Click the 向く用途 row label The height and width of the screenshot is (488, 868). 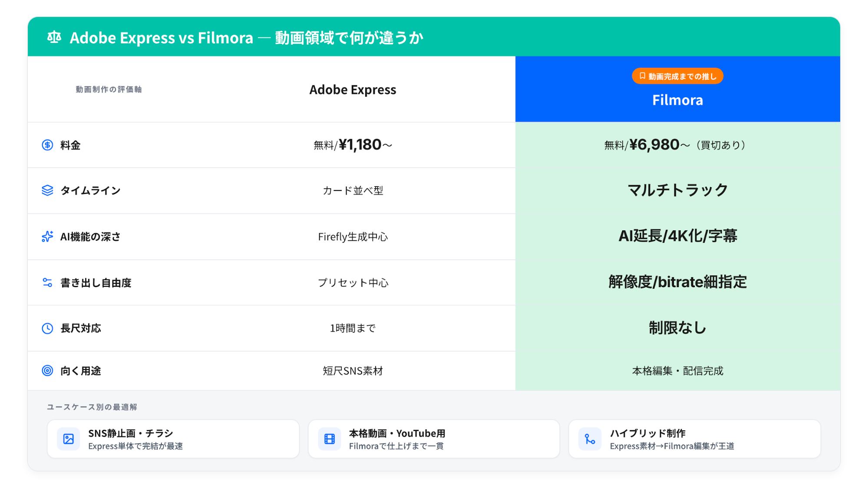(80, 370)
